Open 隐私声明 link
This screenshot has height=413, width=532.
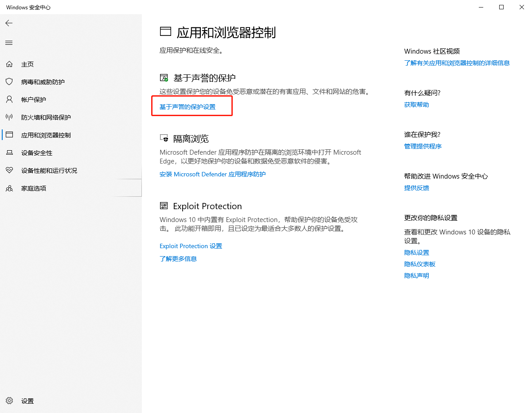tap(417, 276)
